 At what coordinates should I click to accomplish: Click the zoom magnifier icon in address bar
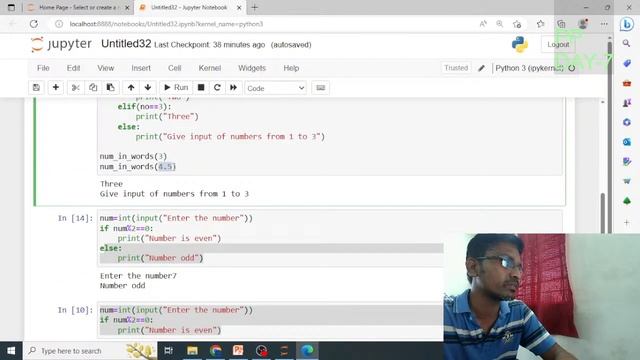pos(500,24)
